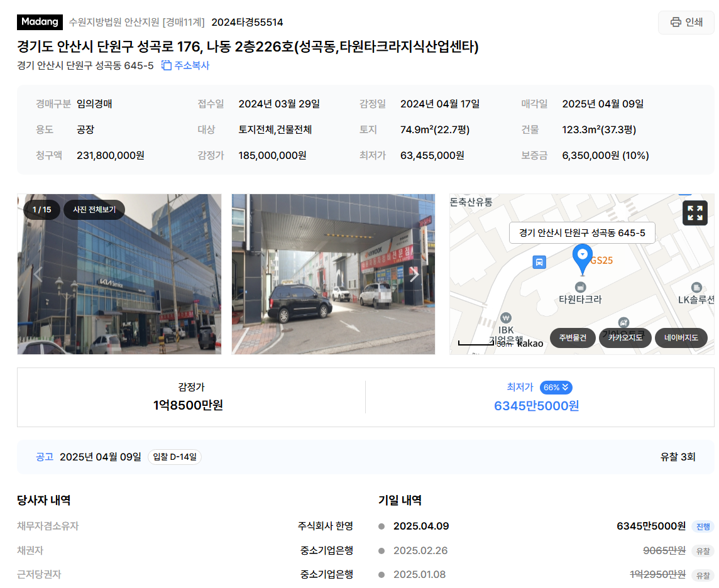The image size is (719, 588).
Task: Click the 6345만5000원 blue minimum price
Action: (537, 406)
